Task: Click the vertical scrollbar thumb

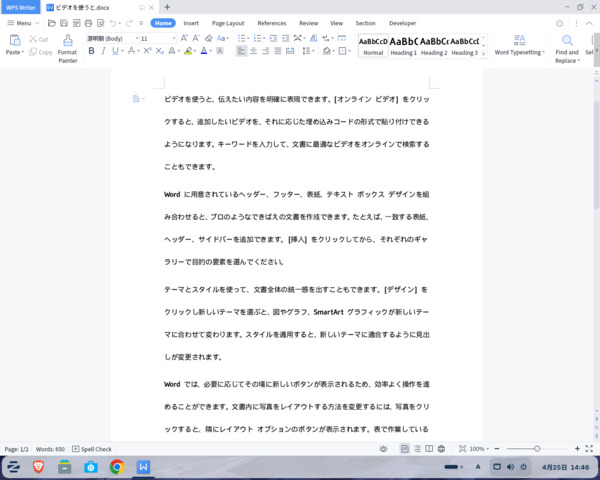Action: pos(597,155)
